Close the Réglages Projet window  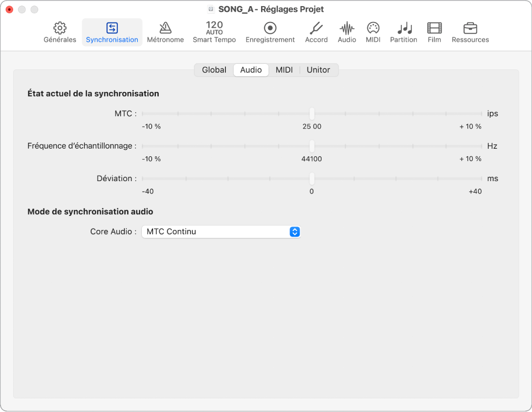[x=9, y=9]
